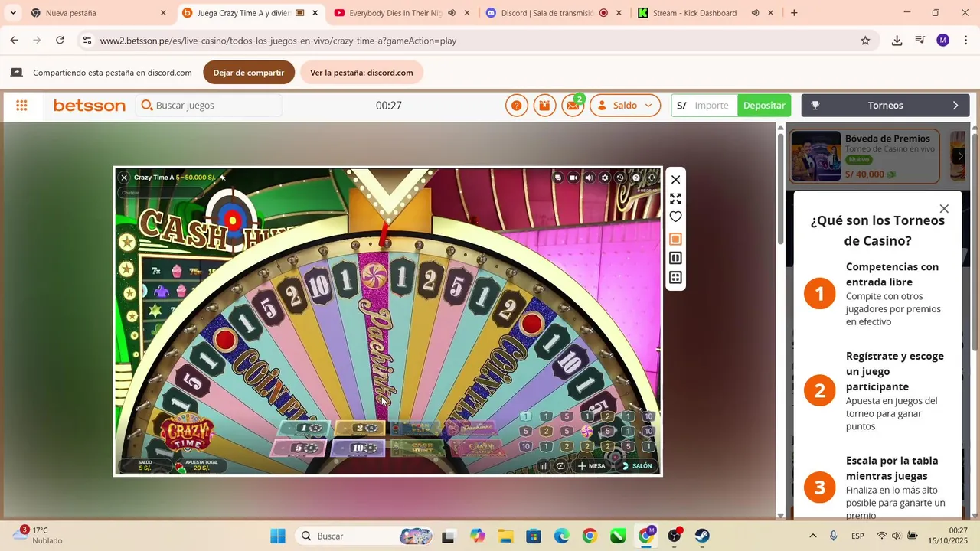Close the Torneos de Casino info card
980x551 pixels.
[x=944, y=209]
